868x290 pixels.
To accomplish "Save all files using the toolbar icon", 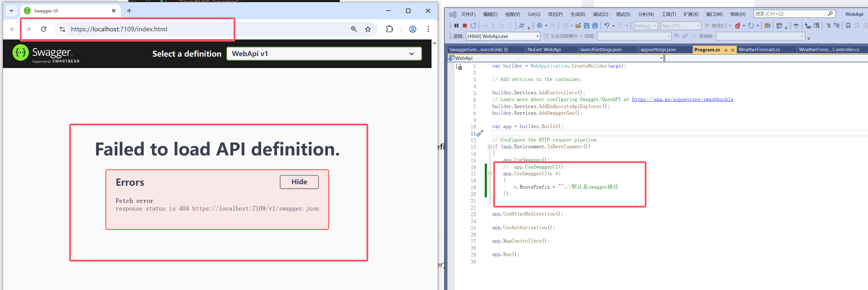I will [595, 26].
